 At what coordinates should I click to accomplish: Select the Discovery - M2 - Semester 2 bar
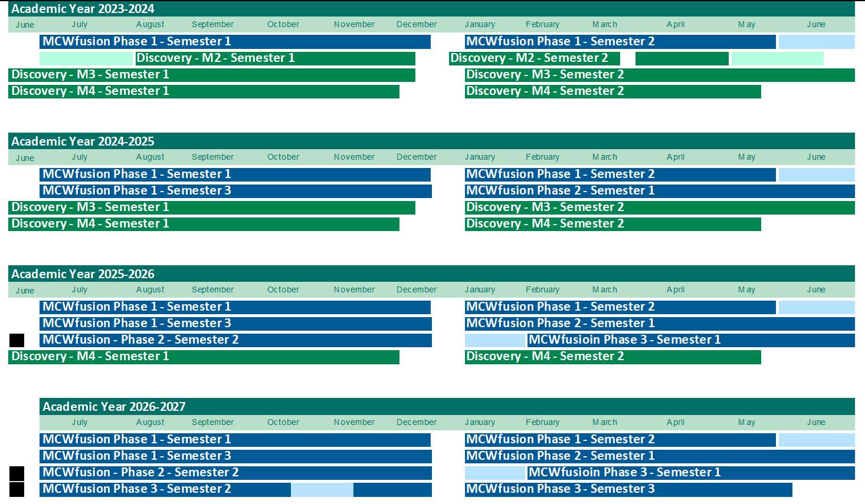534,58
